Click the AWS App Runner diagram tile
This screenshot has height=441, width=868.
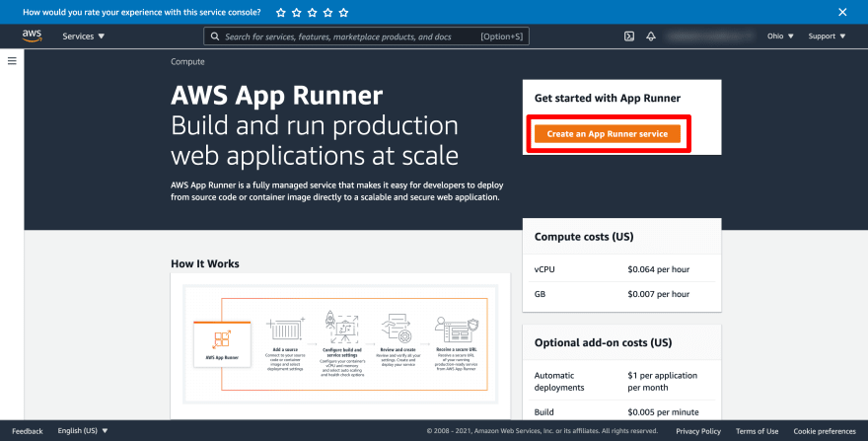point(222,344)
